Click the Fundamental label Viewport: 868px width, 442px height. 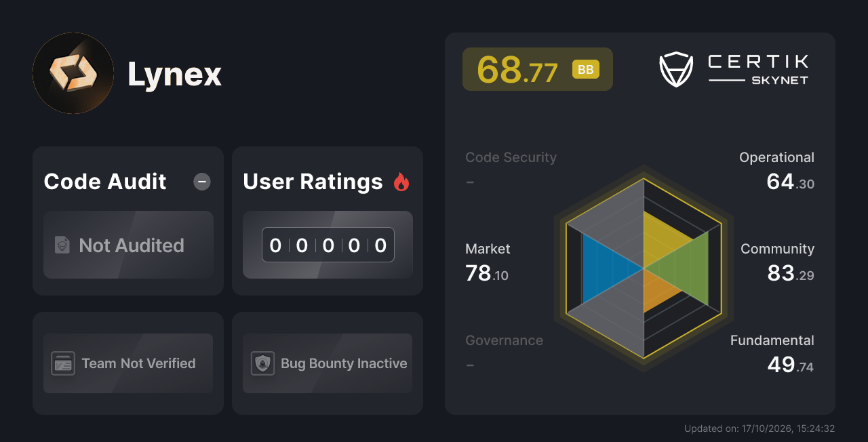(772, 340)
